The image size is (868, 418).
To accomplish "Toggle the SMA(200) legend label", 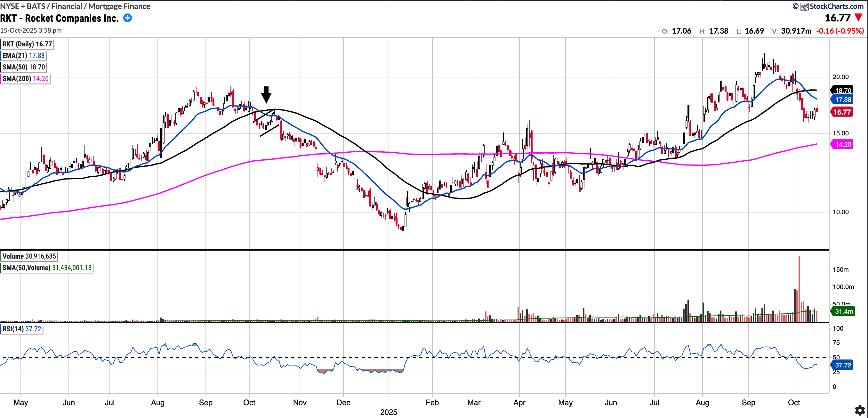I will pos(25,78).
